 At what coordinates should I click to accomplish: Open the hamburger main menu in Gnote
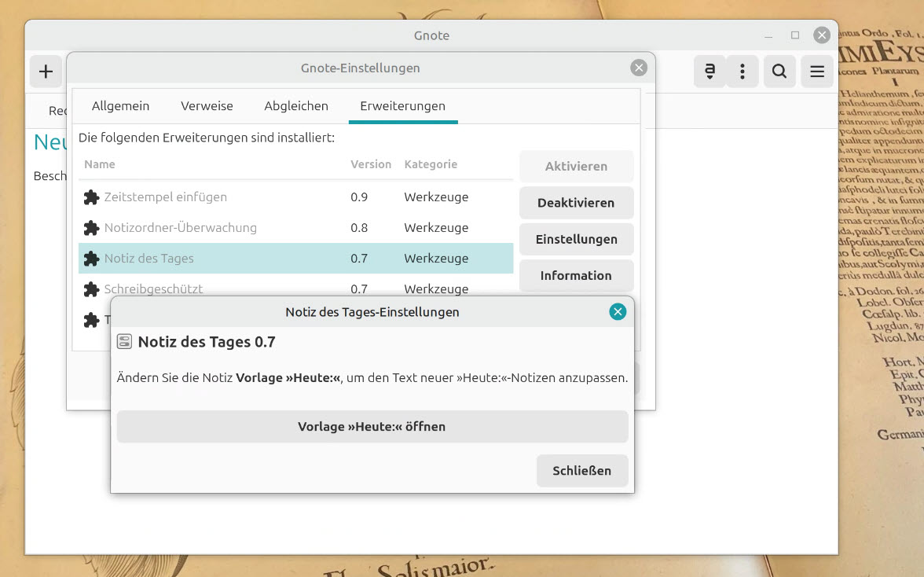click(x=817, y=72)
